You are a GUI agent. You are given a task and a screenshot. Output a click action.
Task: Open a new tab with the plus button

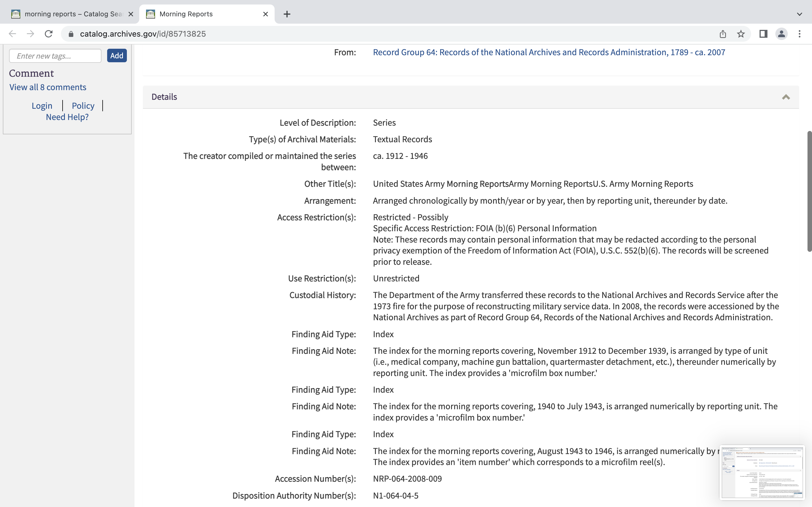click(286, 14)
